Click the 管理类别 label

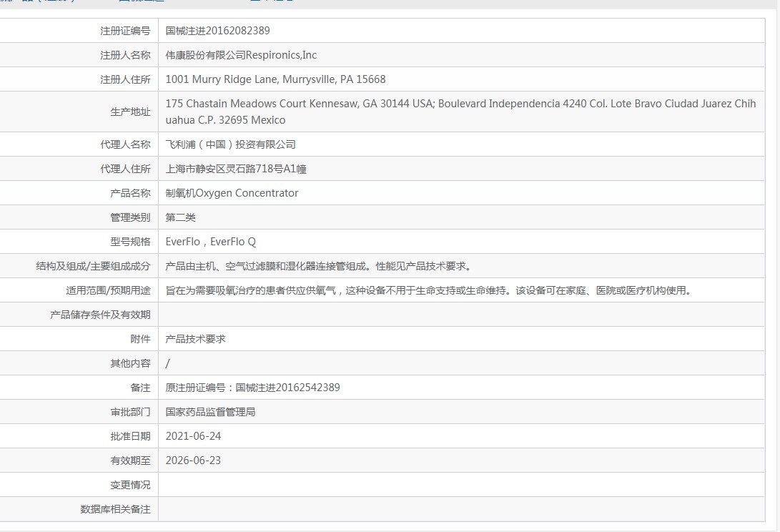point(130,217)
